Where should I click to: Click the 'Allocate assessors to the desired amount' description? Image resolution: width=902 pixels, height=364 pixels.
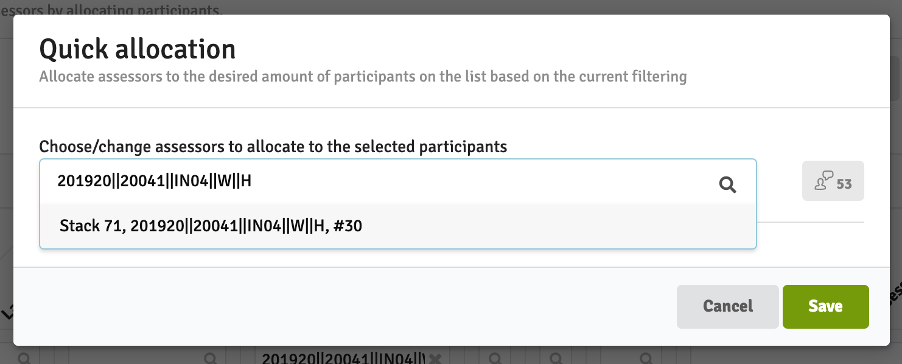click(363, 76)
